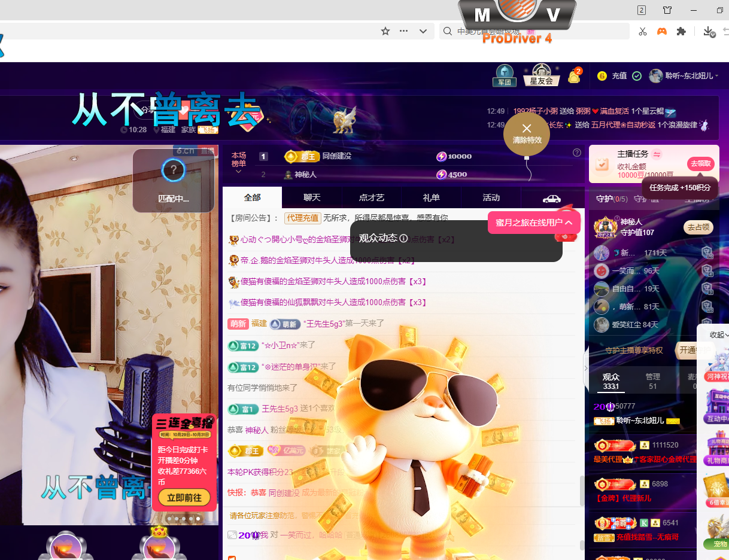
Task: Bookmark page with the star icon
Action: 385,31
